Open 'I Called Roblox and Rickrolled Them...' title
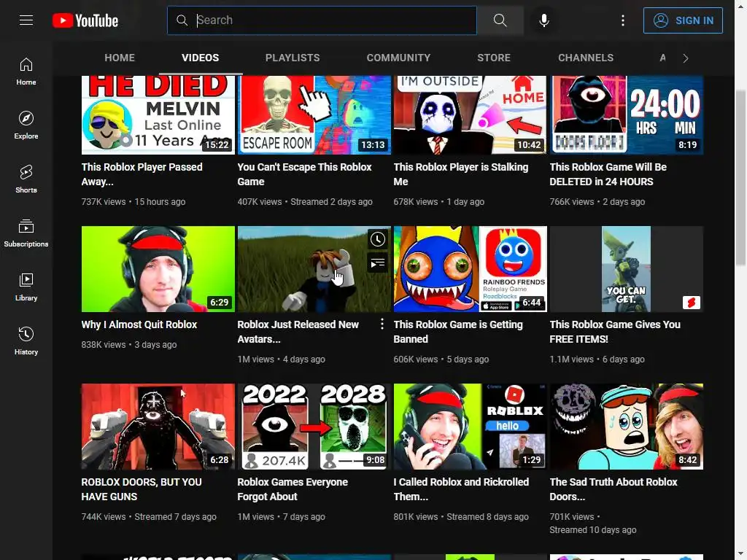 (x=461, y=489)
